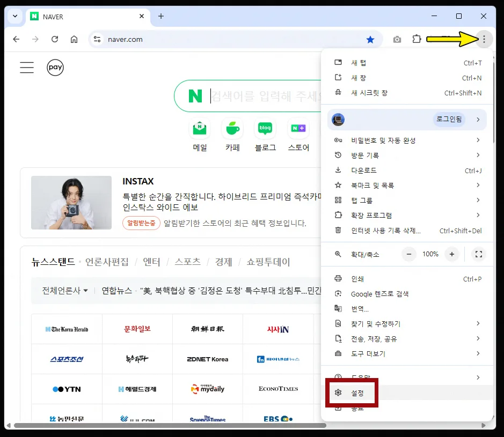Open the extensions puzzle icon

click(417, 39)
